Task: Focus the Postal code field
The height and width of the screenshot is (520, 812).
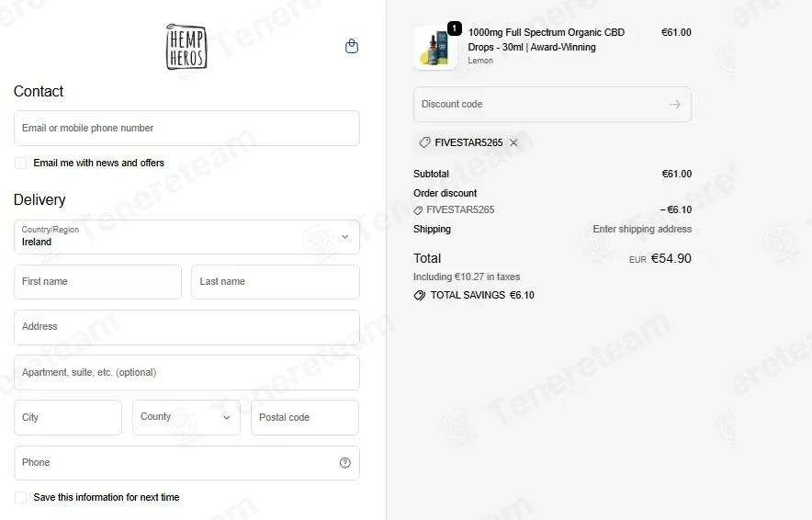Action: tap(305, 417)
